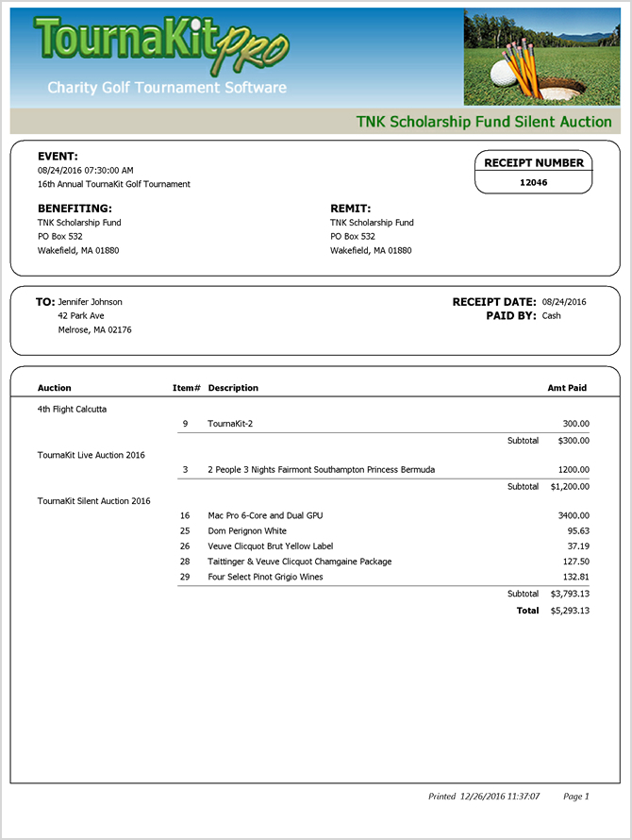
Task: Click the 3400.00 amount for Mac Pro
Action: click(574, 515)
